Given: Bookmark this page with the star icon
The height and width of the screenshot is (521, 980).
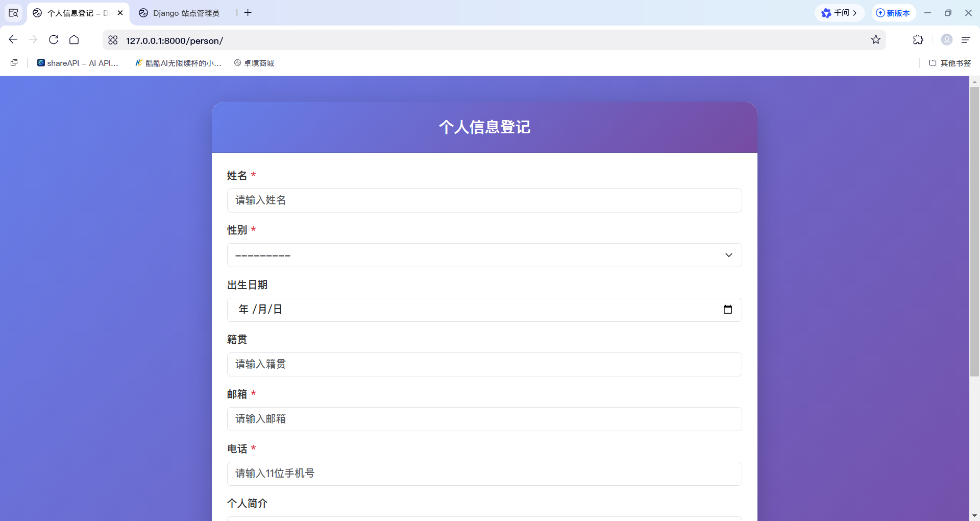Looking at the screenshot, I should [x=876, y=40].
